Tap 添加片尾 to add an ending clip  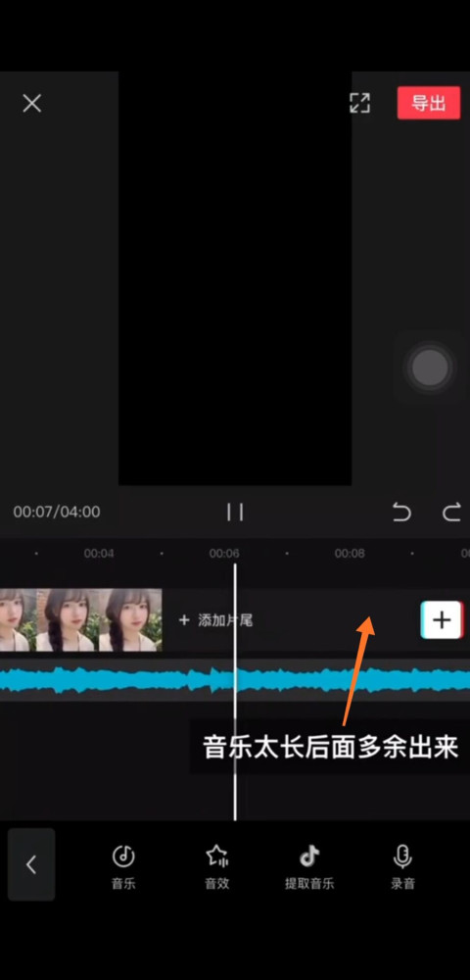(x=215, y=620)
